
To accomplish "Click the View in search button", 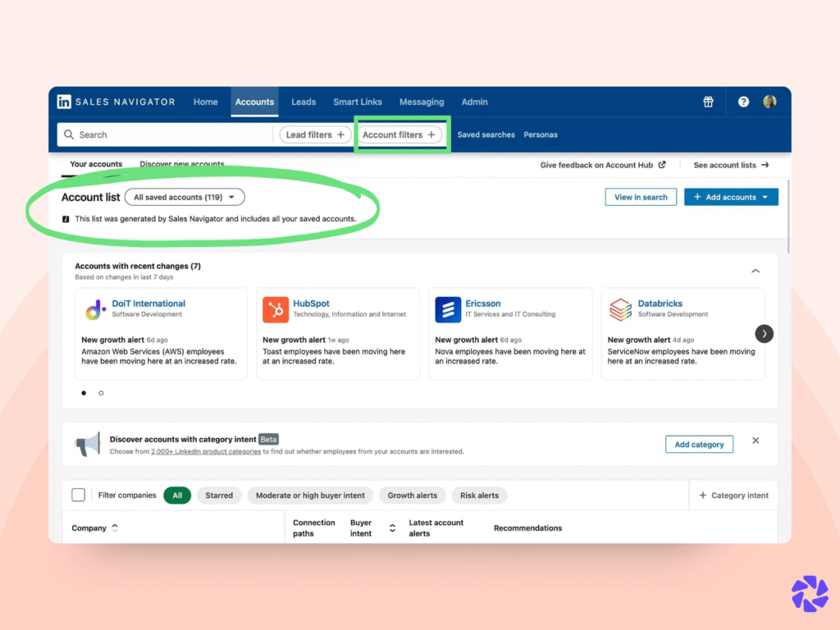I will pos(640,197).
